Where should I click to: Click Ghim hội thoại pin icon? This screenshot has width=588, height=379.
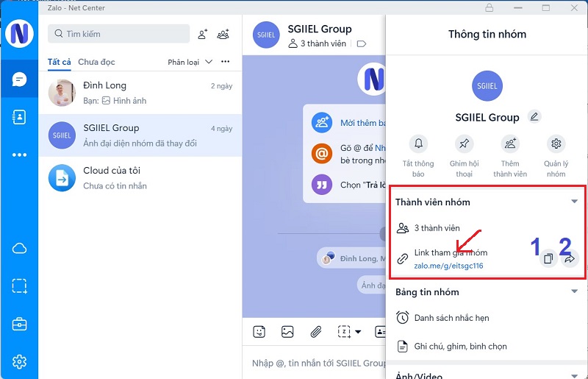coord(465,144)
